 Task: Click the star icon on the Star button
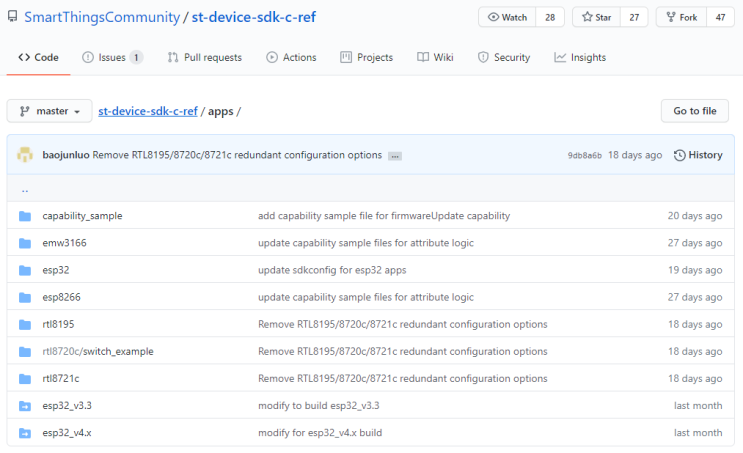click(587, 17)
